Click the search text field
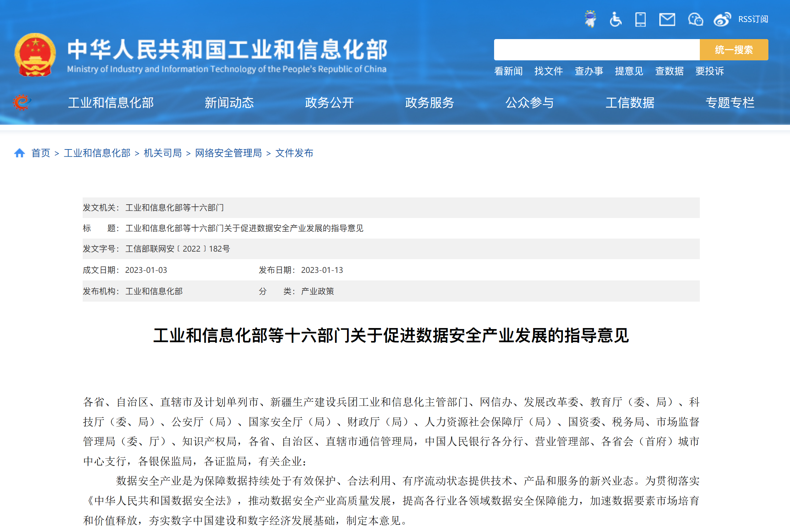This screenshot has height=532, width=790. tap(597, 50)
